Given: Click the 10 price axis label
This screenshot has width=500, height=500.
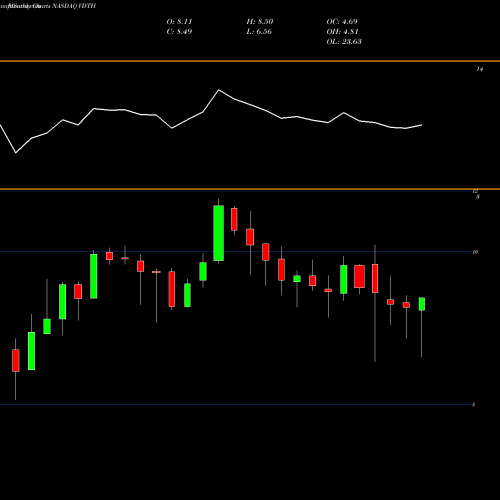Looking at the screenshot, I should (x=475, y=252).
